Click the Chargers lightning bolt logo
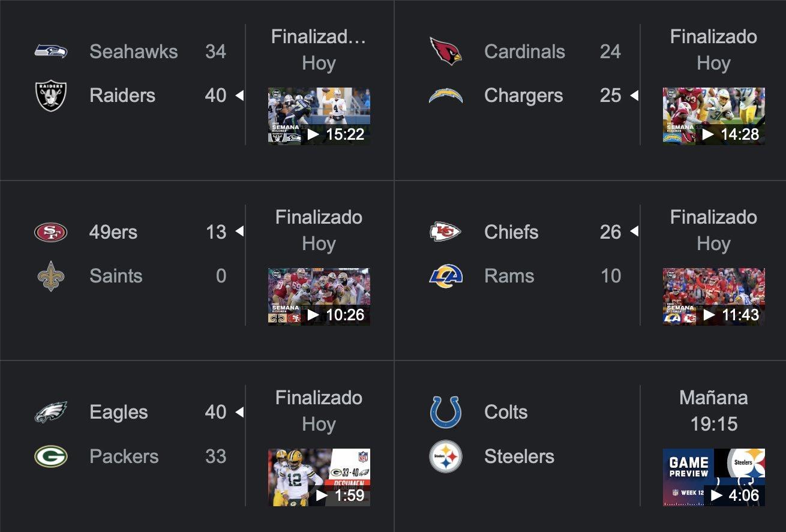Image resolution: width=786 pixels, height=532 pixels. point(446,96)
